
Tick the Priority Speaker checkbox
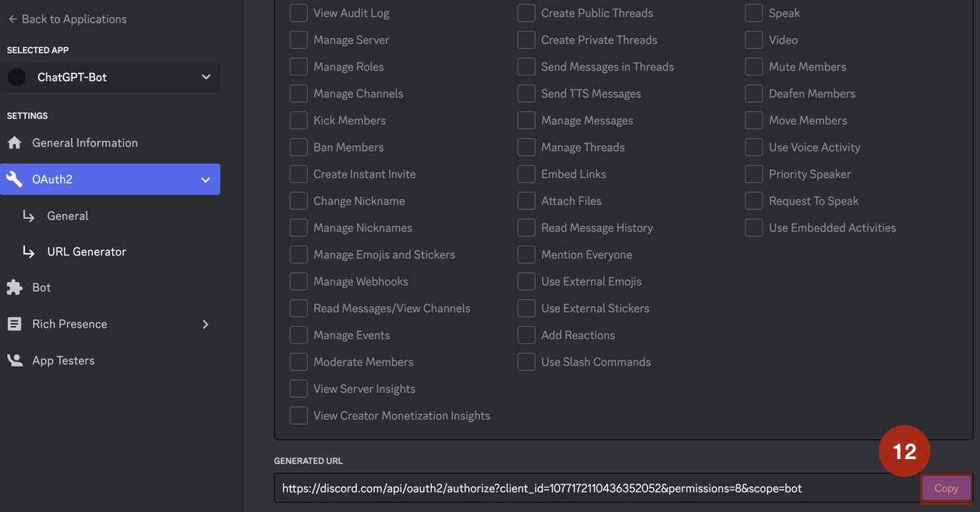pyautogui.click(x=753, y=174)
